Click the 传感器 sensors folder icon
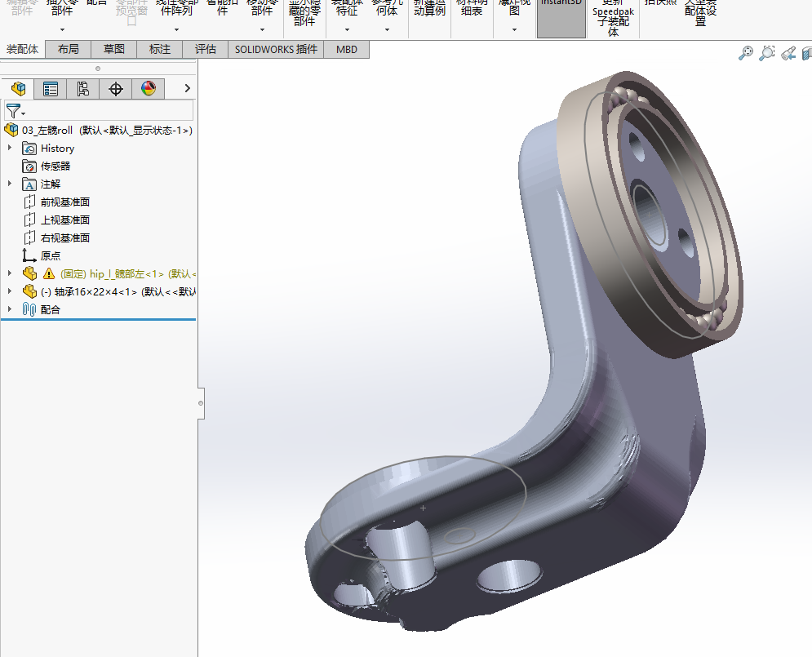The image size is (812, 657). (x=29, y=166)
